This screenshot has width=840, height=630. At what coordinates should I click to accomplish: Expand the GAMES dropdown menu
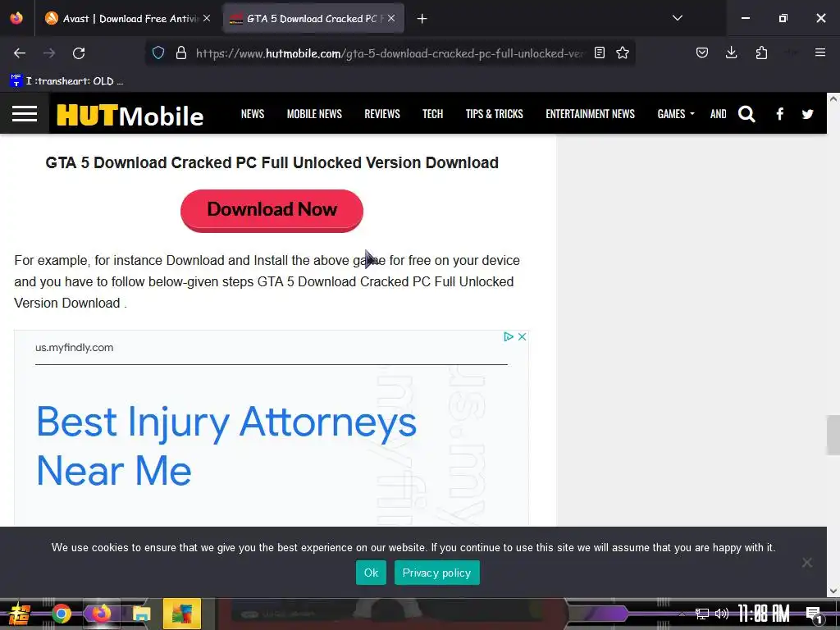[x=676, y=113]
